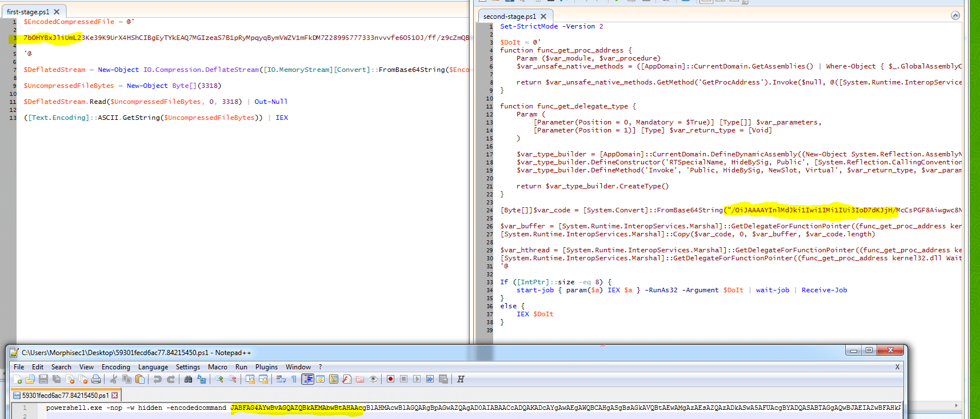Click scroll right arrow of horizontal scrollbar

tap(956, 405)
